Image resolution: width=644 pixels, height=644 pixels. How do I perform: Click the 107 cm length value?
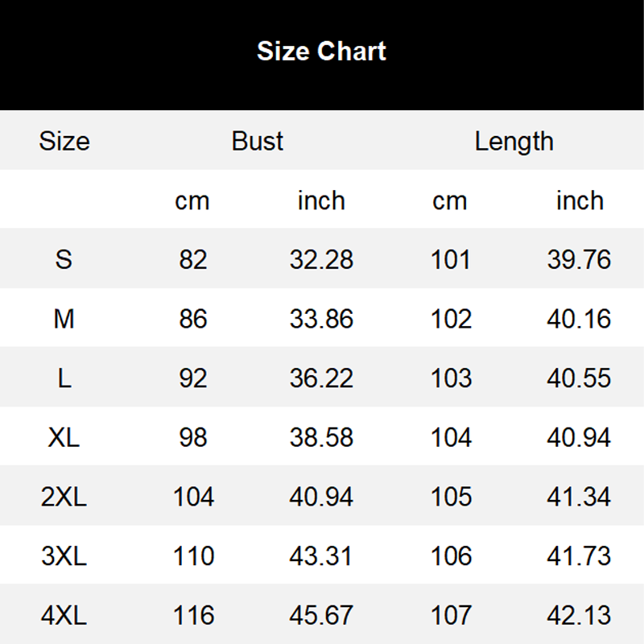[x=451, y=616]
